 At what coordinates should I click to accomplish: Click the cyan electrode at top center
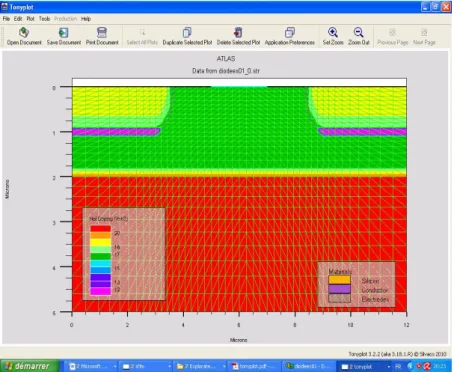(x=239, y=86)
